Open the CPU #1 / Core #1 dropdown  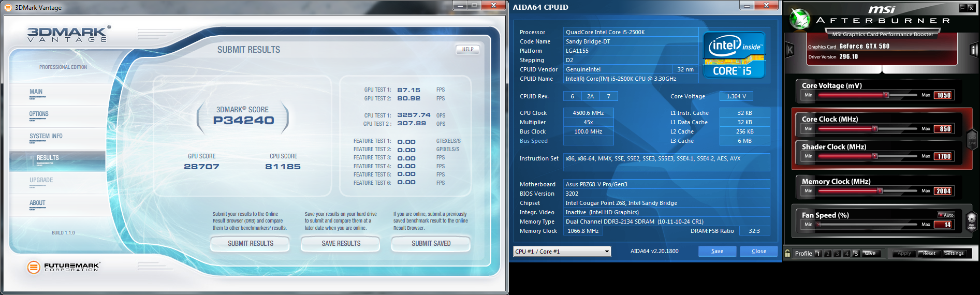[x=562, y=252]
